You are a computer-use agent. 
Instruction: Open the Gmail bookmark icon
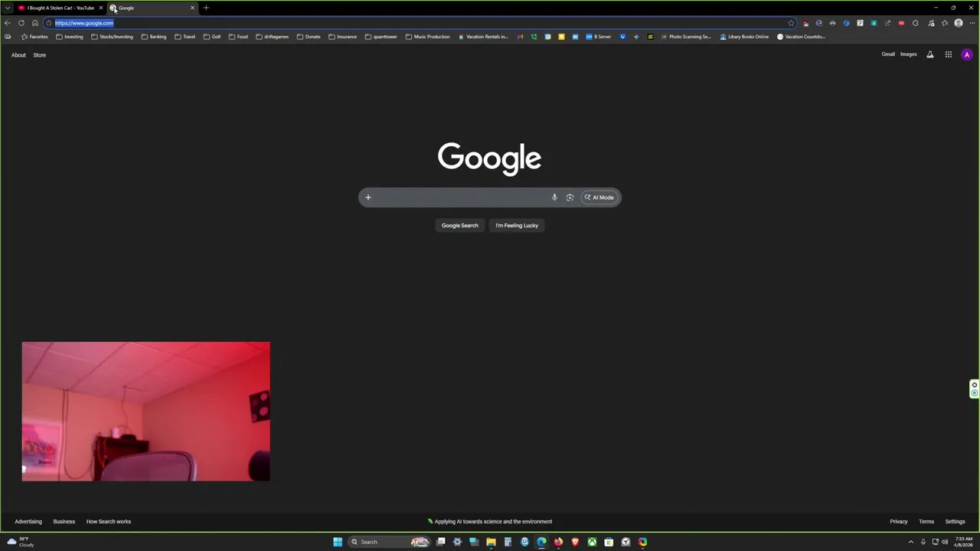[x=520, y=37]
